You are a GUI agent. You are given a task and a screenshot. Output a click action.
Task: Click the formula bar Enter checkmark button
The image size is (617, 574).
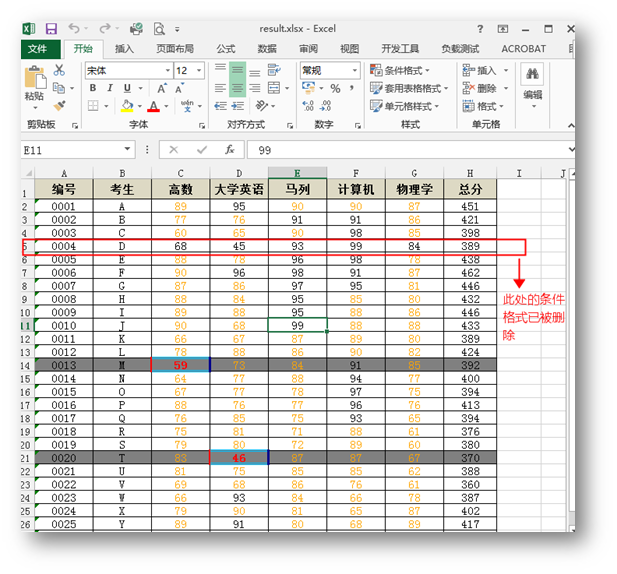[202, 149]
